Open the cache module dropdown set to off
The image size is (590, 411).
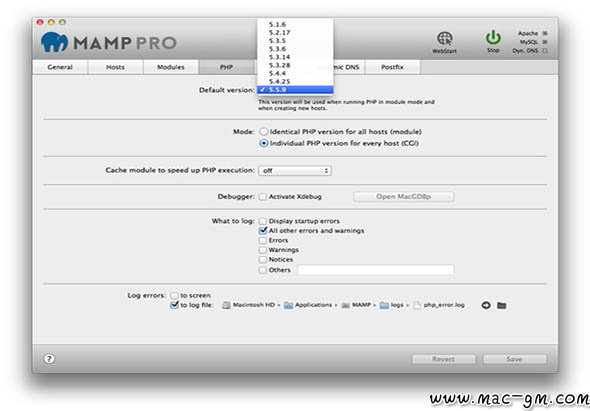(295, 170)
